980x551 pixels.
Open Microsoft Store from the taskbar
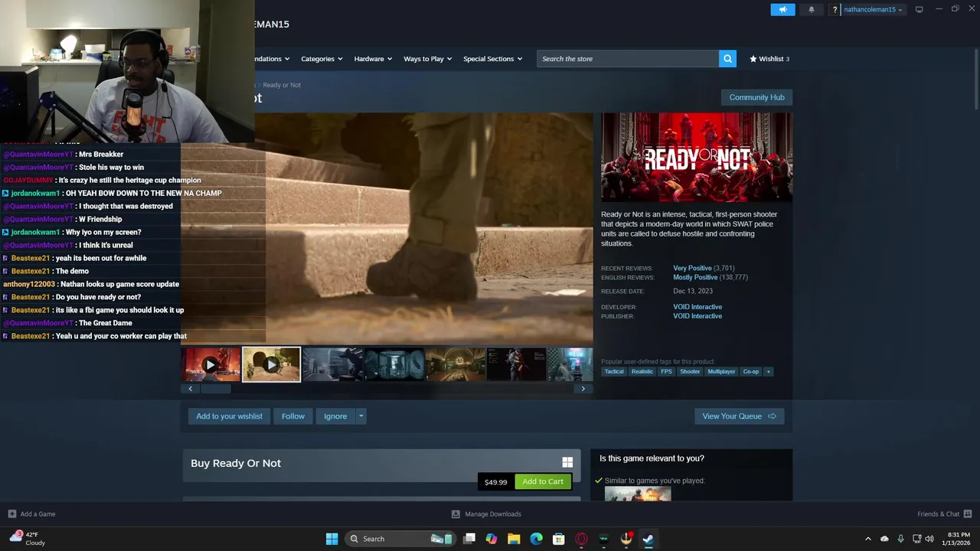[559, 539]
